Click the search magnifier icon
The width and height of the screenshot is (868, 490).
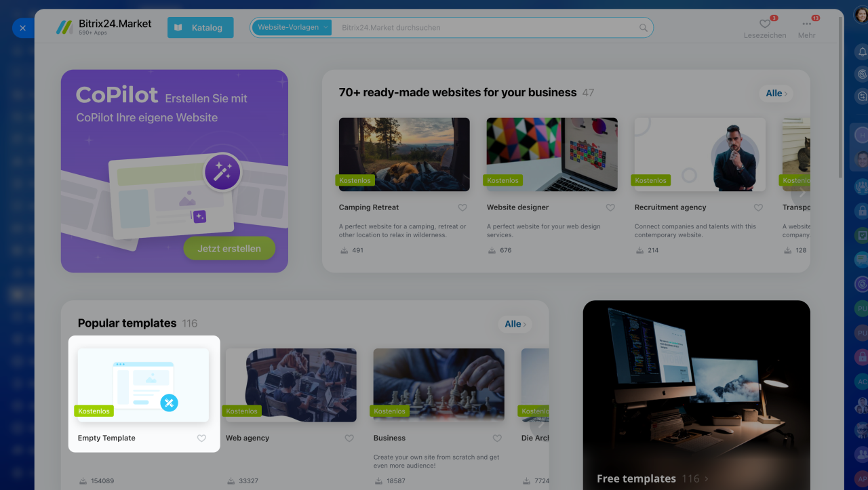pos(643,28)
